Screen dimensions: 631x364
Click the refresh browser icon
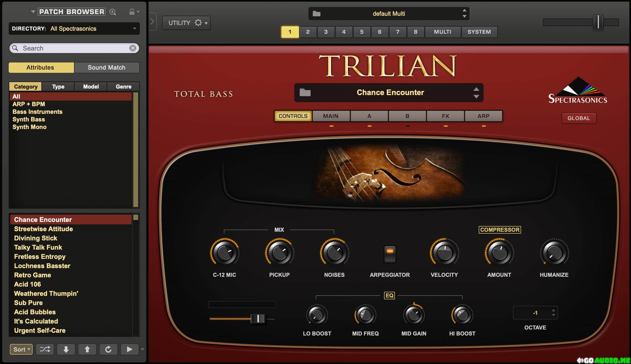pyautogui.click(x=108, y=349)
